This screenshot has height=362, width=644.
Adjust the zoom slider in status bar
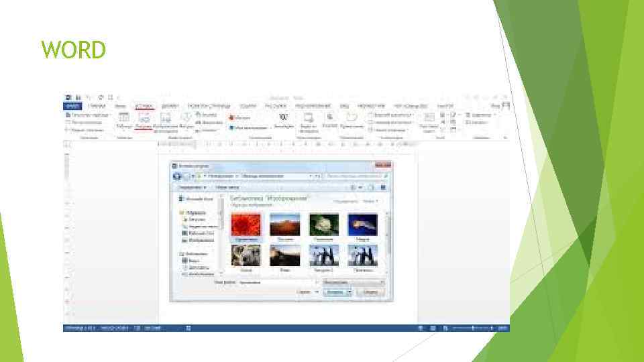click(473, 328)
